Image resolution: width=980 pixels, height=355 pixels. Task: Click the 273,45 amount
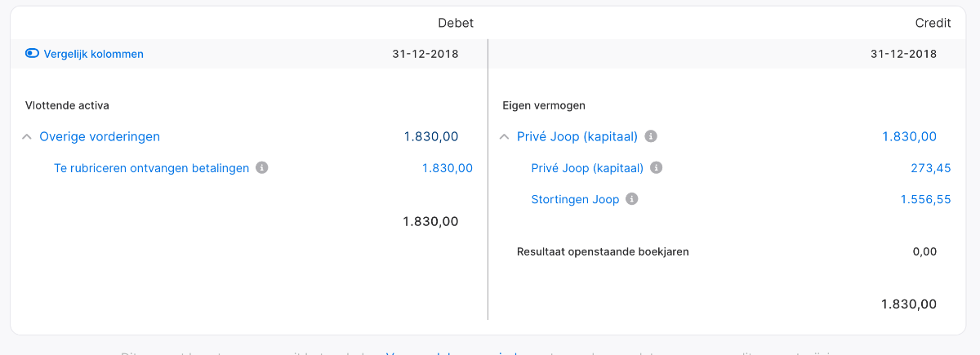pyautogui.click(x=931, y=168)
